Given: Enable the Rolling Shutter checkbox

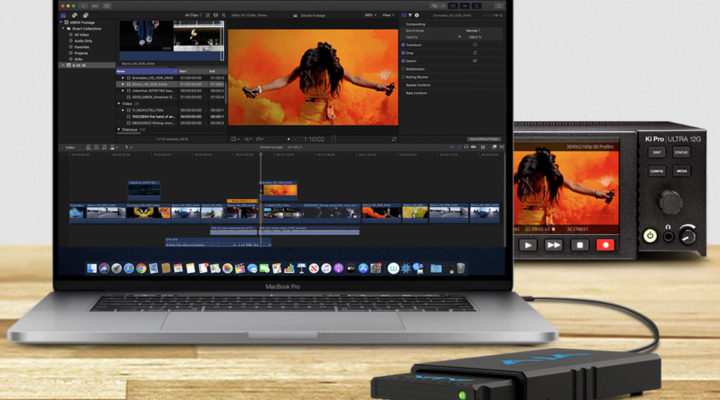Looking at the screenshot, I should tap(403, 77).
